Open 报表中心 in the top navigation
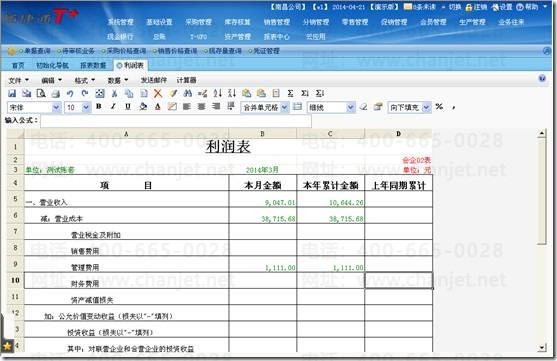The width and height of the screenshot is (557, 361). tap(277, 37)
